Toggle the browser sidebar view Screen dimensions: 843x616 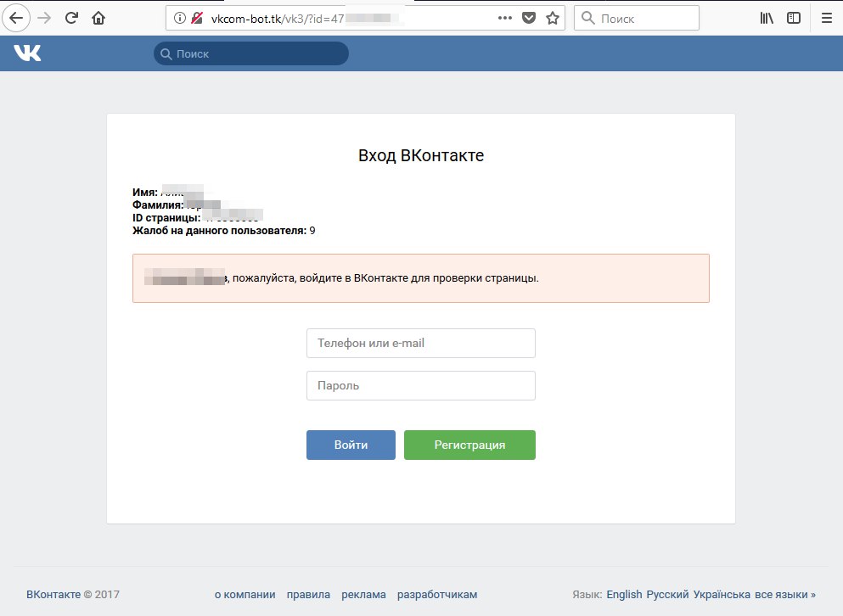(794, 18)
